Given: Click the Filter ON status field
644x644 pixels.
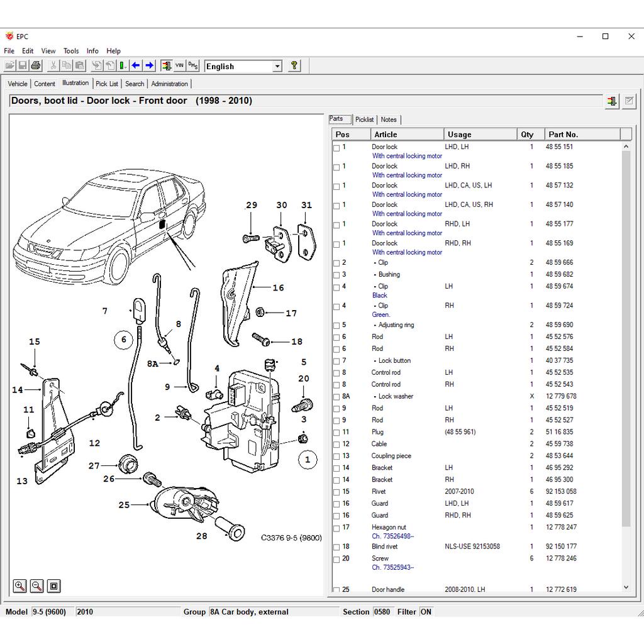Looking at the screenshot, I should point(426,612).
